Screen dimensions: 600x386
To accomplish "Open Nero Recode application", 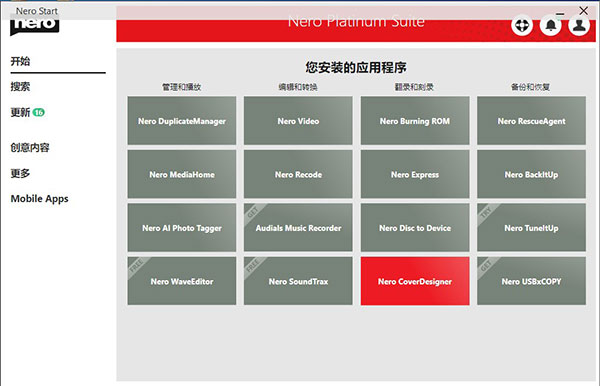I will (x=298, y=174).
